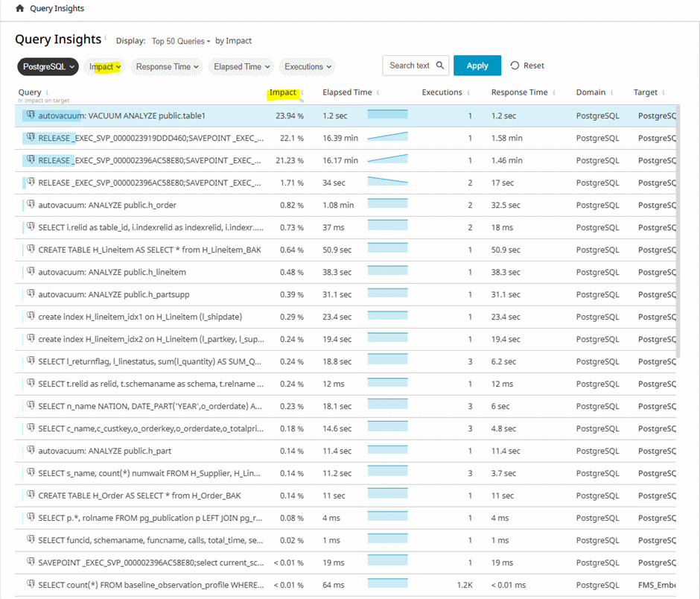700x599 pixels.
Task: Click PostgreSQL icon beside SELECT s_name query
Action: (31, 472)
